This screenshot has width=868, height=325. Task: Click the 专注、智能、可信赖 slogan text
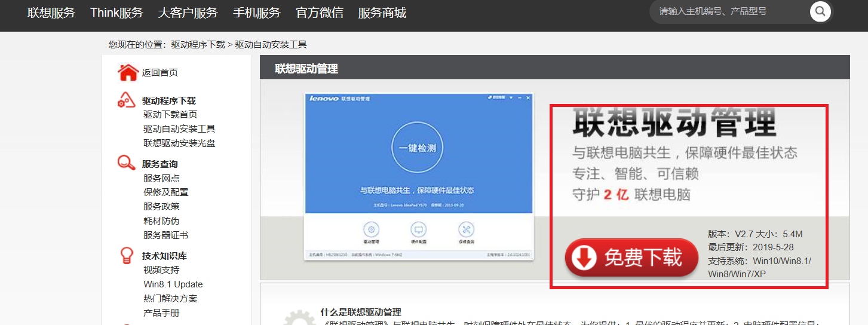click(x=636, y=174)
